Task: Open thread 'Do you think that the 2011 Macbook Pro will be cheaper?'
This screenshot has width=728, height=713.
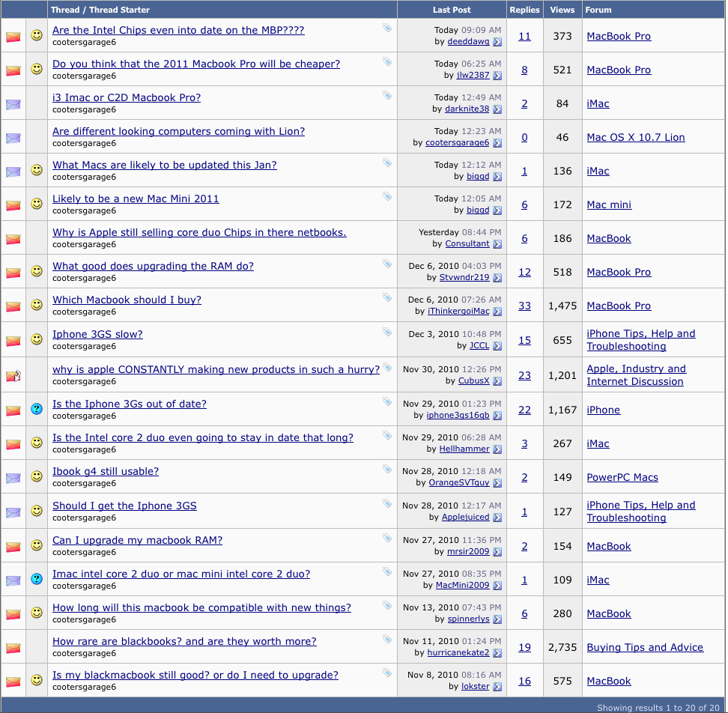Action: (196, 64)
